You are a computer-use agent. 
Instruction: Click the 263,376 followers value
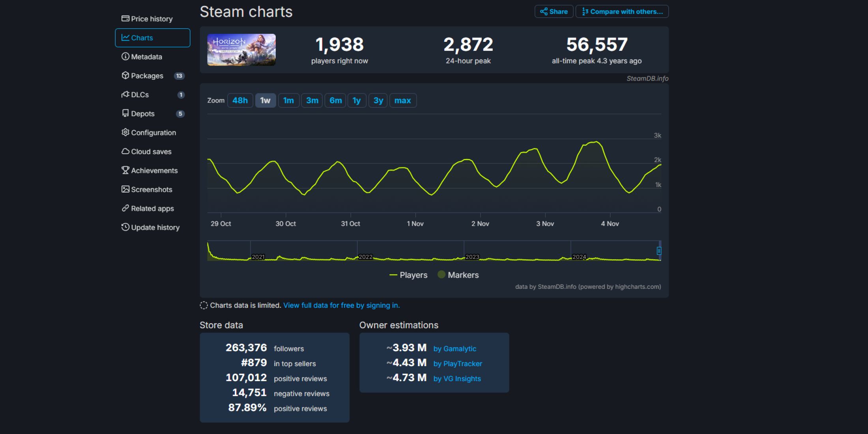(x=246, y=348)
